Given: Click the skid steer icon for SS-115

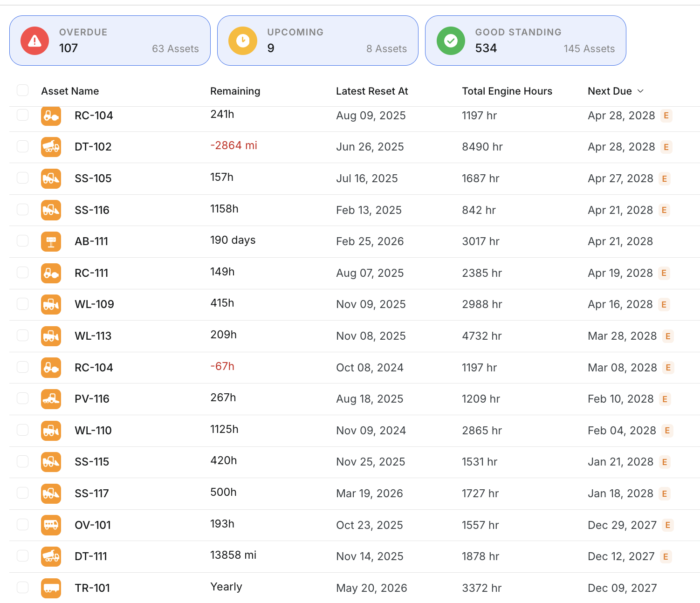Looking at the screenshot, I should coord(51,462).
